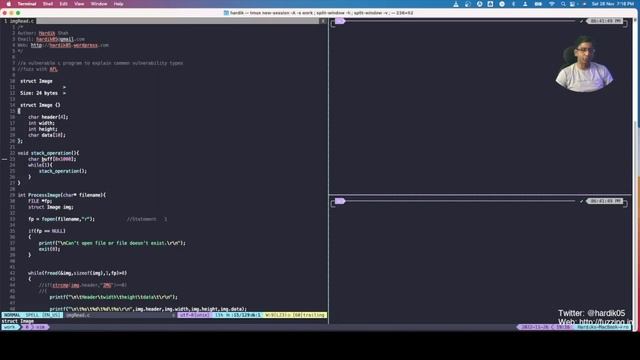
Task: Click the tmux 'work' session label
Action: tap(10, 327)
